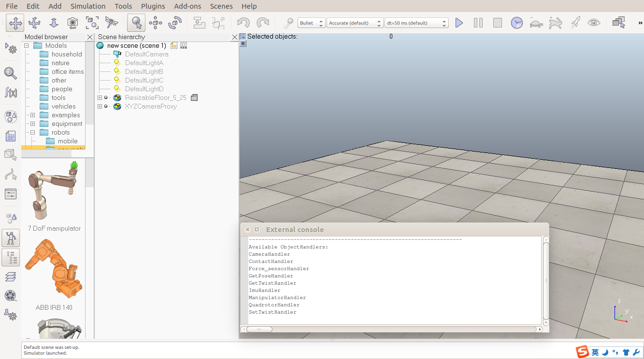Screen dimensions: 644x359
Task: Open simulation settings sidebar icon
Action: coord(11,48)
